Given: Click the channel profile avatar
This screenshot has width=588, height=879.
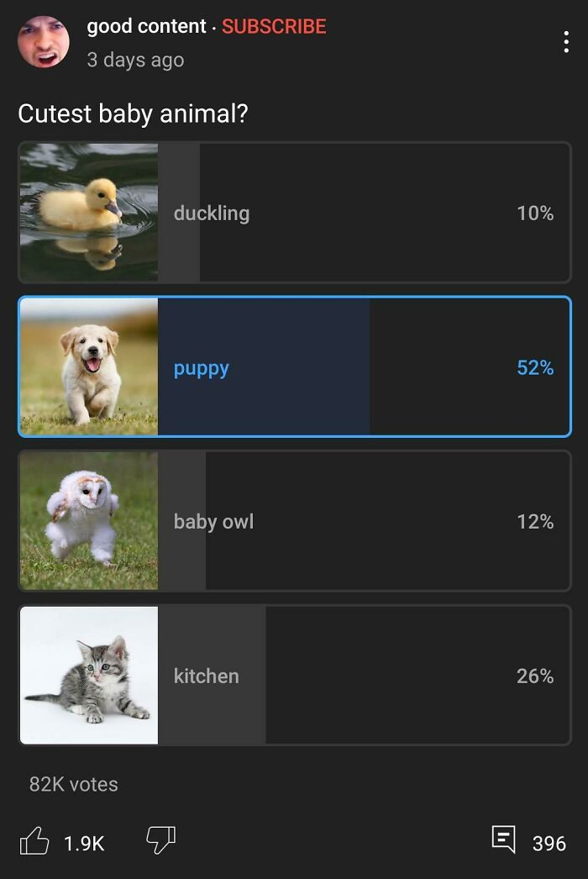Looking at the screenshot, I should (44, 42).
